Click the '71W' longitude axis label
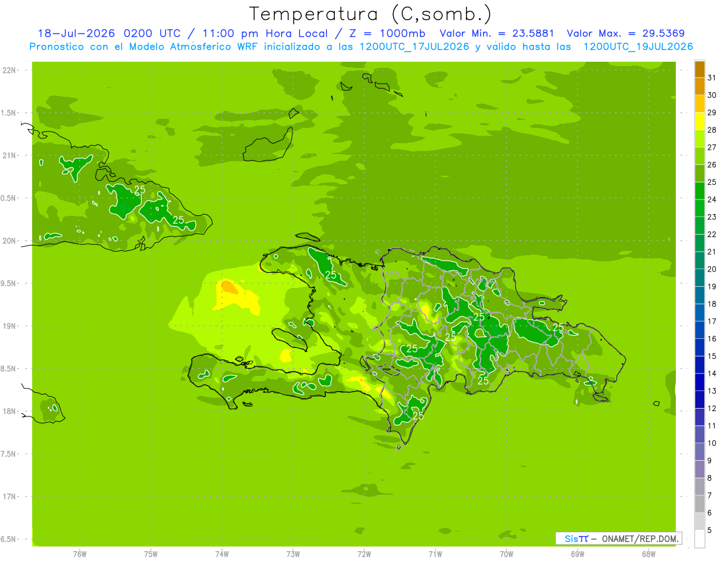Screen dimensions: 728x562 (x=435, y=554)
